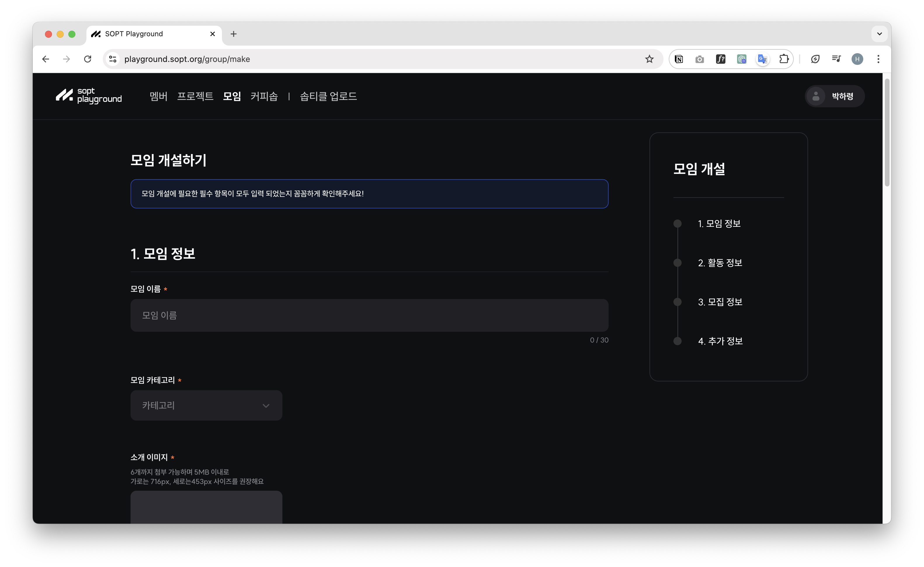The width and height of the screenshot is (924, 567).
Task: Open the tab search chevron dropdown
Action: (879, 34)
